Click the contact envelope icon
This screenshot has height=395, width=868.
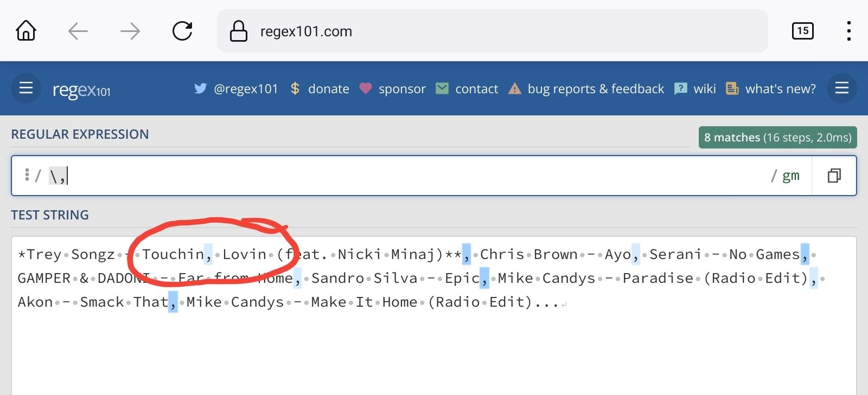pyautogui.click(x=442, y=88)
